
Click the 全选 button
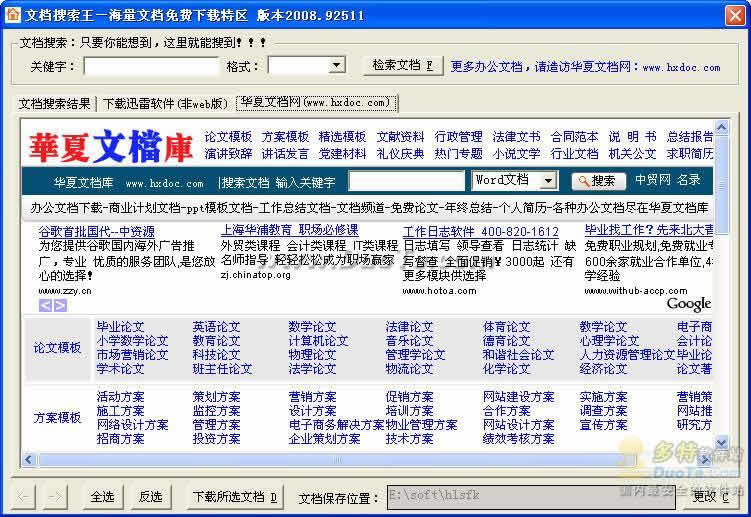[x=102, y=497]
